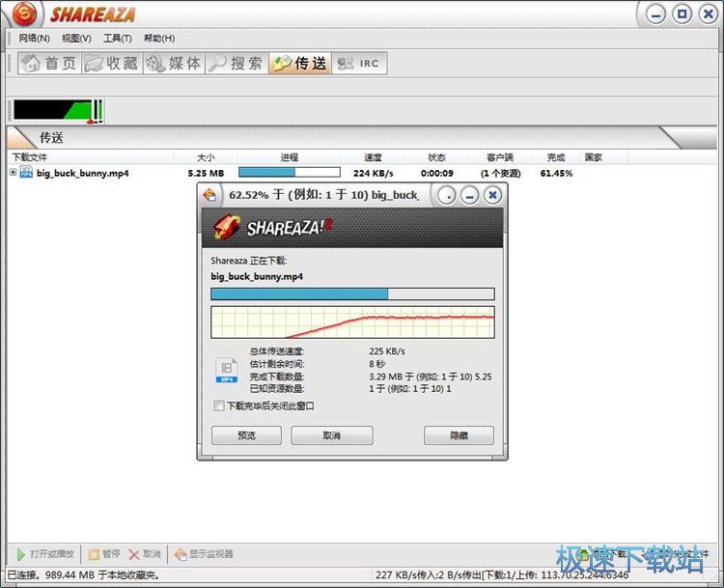Click the 隐藏 hide button
Screen dimensions: 724x588
459,435
